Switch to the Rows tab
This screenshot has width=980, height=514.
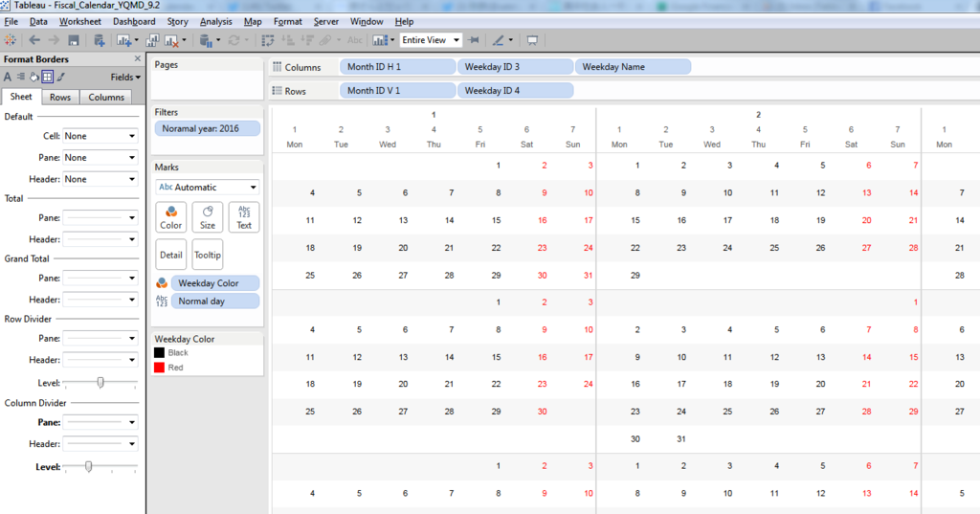[x=60, y=97]
